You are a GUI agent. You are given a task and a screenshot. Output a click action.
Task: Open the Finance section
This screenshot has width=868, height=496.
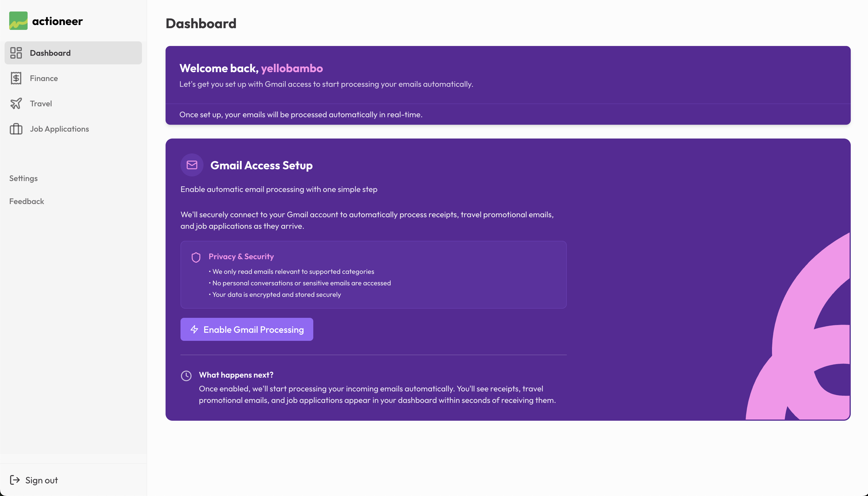pos(44,78)
